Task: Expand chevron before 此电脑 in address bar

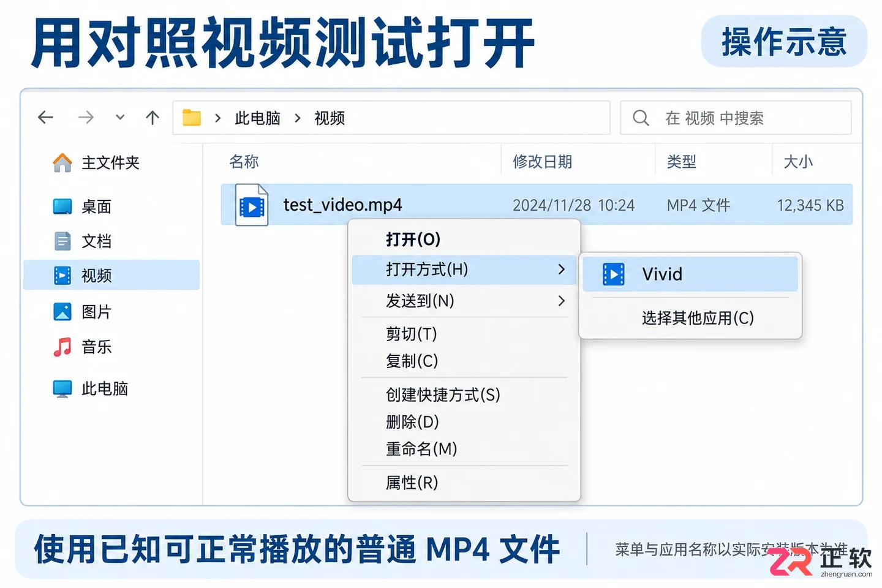Action: pos(217,118)
